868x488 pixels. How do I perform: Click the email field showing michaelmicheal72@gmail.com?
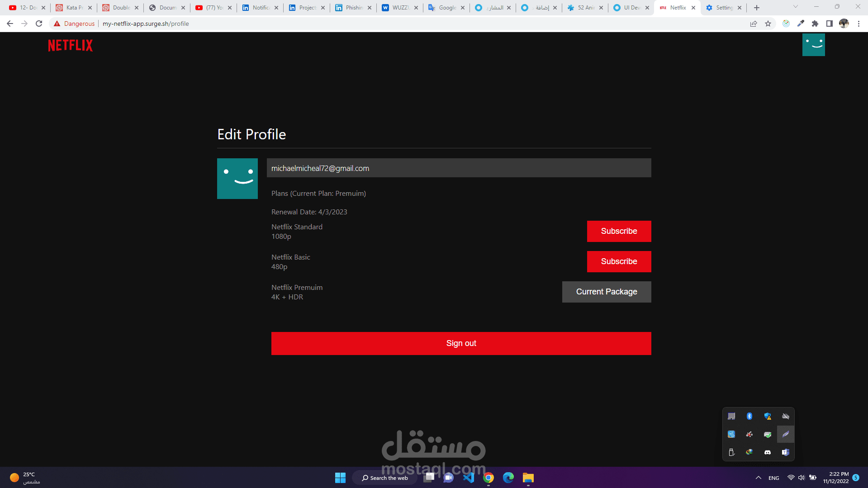tap(459, 168)
